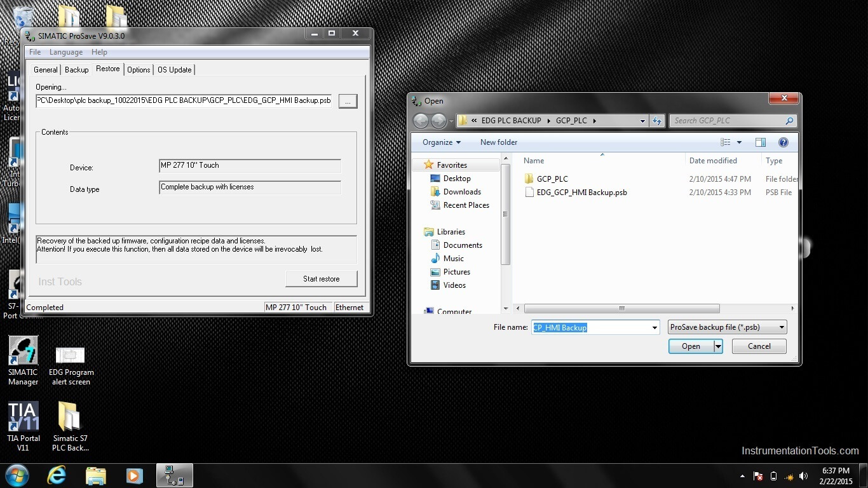The height and width of the screenshot is (488, 868).
Task: Open Windows Explorer from the taskbar
Action: coord(96,475)
